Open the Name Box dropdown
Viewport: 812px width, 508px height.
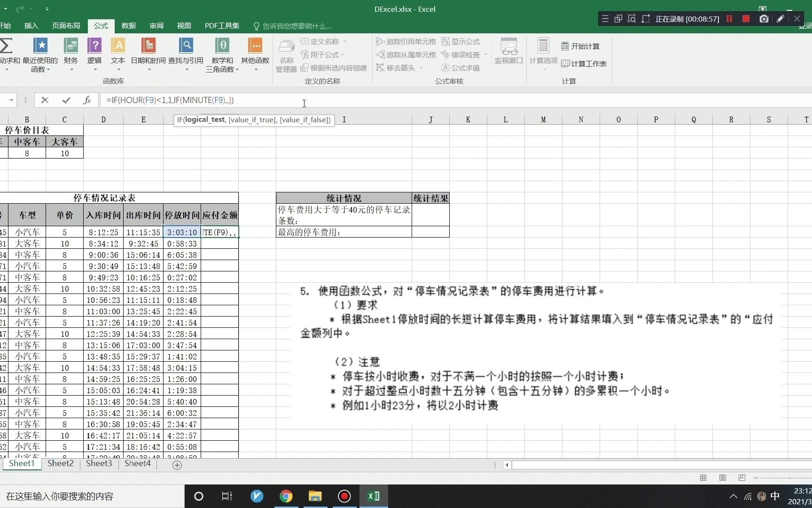click(x=11, y=100)
